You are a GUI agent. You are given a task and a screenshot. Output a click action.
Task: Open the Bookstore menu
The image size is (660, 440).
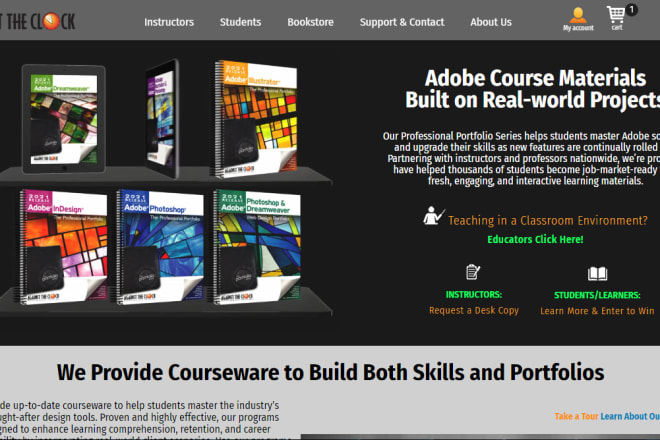(311, 22)
